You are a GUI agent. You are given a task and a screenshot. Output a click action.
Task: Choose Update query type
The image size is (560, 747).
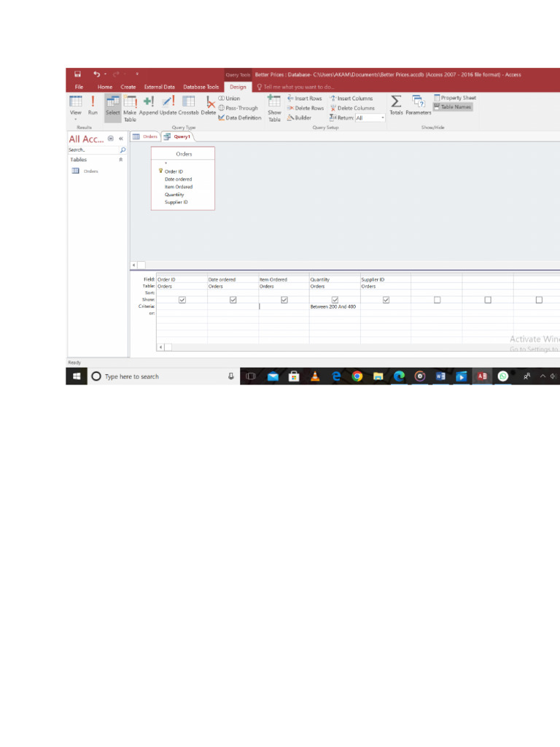click(168, 106)
